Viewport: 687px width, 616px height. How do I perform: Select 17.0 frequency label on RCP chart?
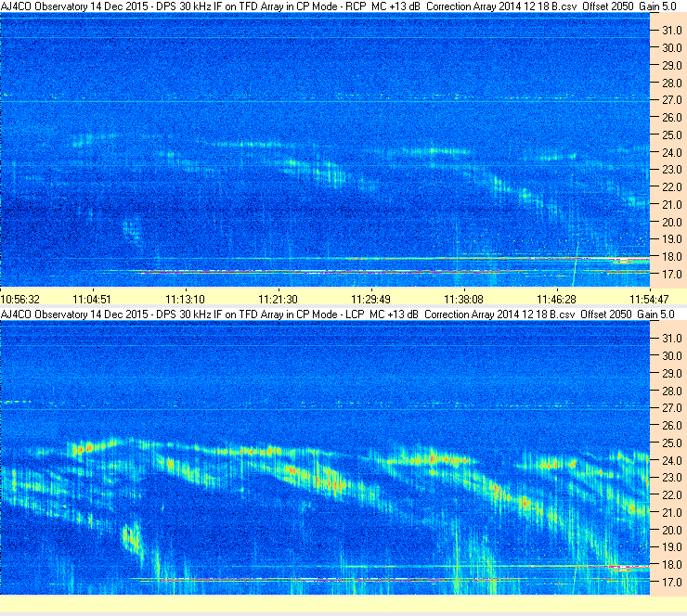672,275
